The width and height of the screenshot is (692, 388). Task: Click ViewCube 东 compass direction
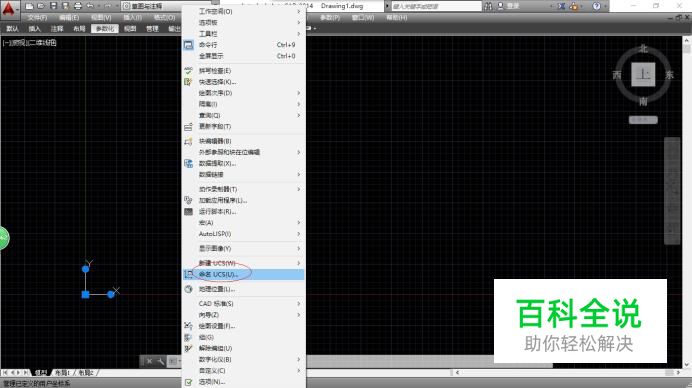point(669,75)
